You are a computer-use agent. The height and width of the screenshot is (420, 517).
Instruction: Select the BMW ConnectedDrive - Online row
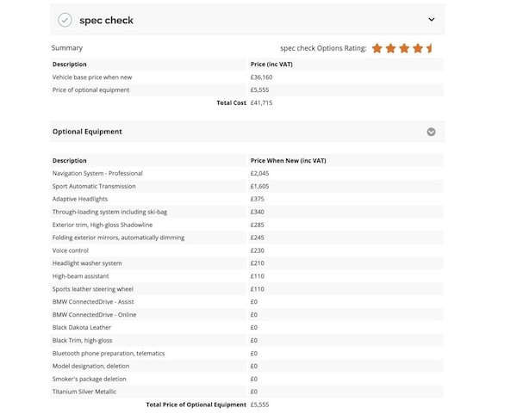click(x=93, y=314)
